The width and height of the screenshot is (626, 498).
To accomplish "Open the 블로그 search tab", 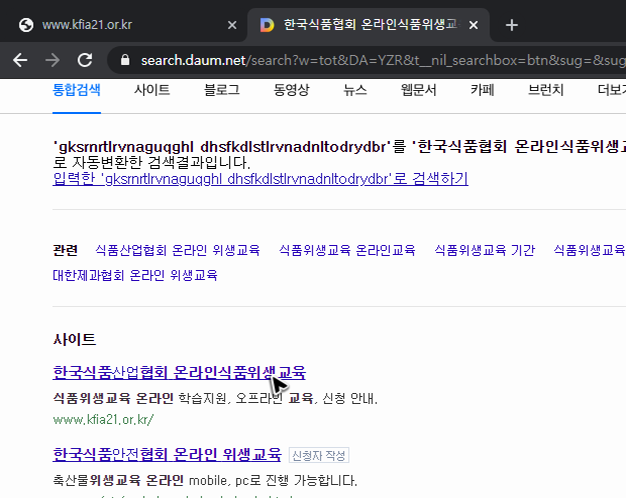I will click(x=222, y=90).
